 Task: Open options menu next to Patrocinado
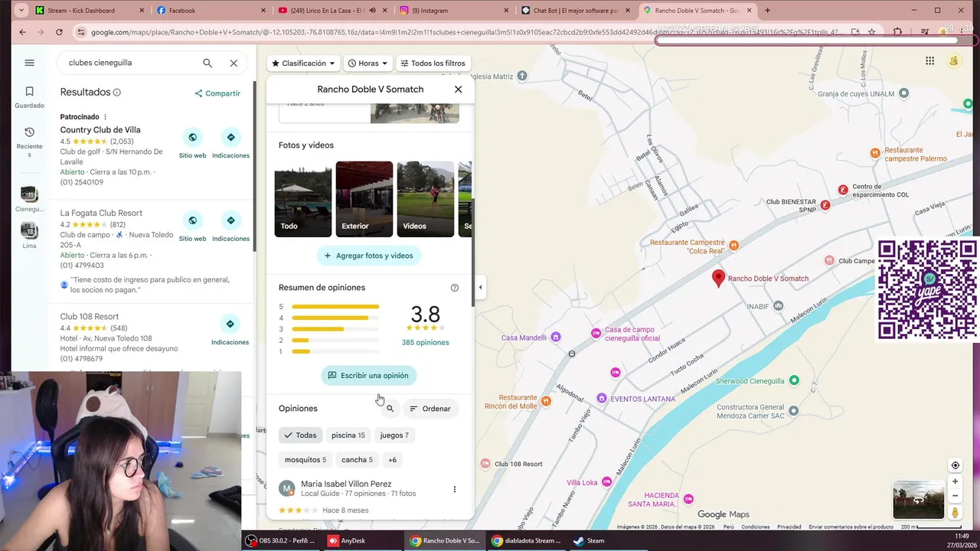click(x=106, y=117)
